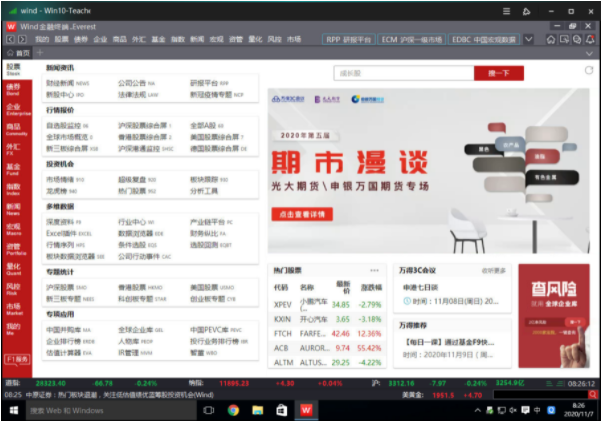Open the chat bubble icon in the toolbar
The height and width of the screenshot is (421, 601).
coord(577,39)
